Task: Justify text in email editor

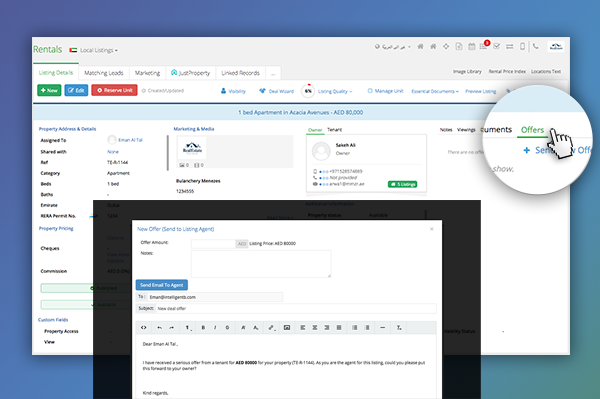Action: 339,327
